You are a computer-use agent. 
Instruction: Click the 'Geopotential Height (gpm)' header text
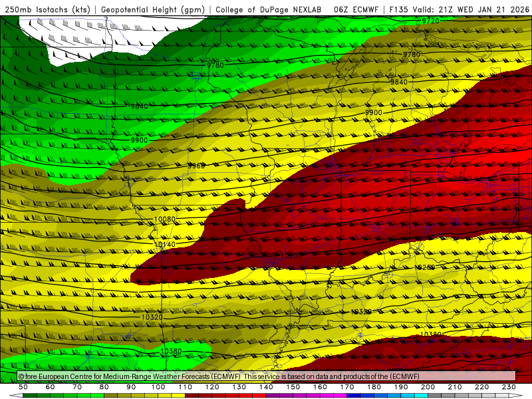153,9
